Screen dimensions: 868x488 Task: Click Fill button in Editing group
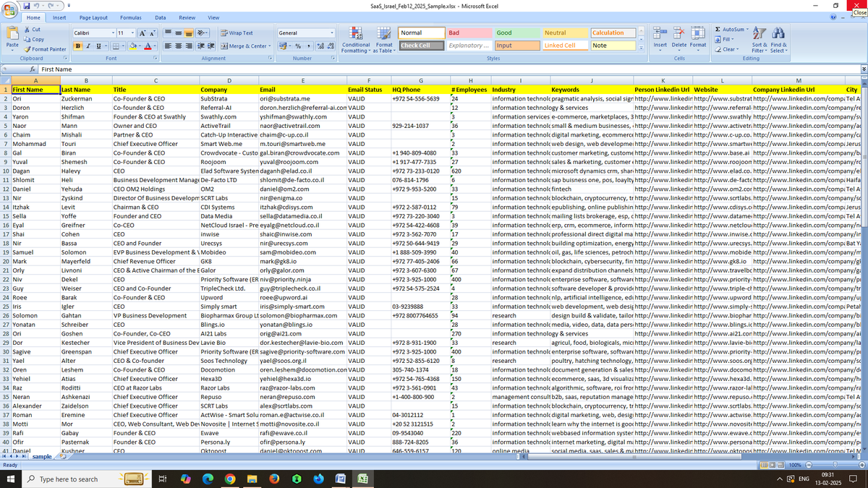point(726,39)
